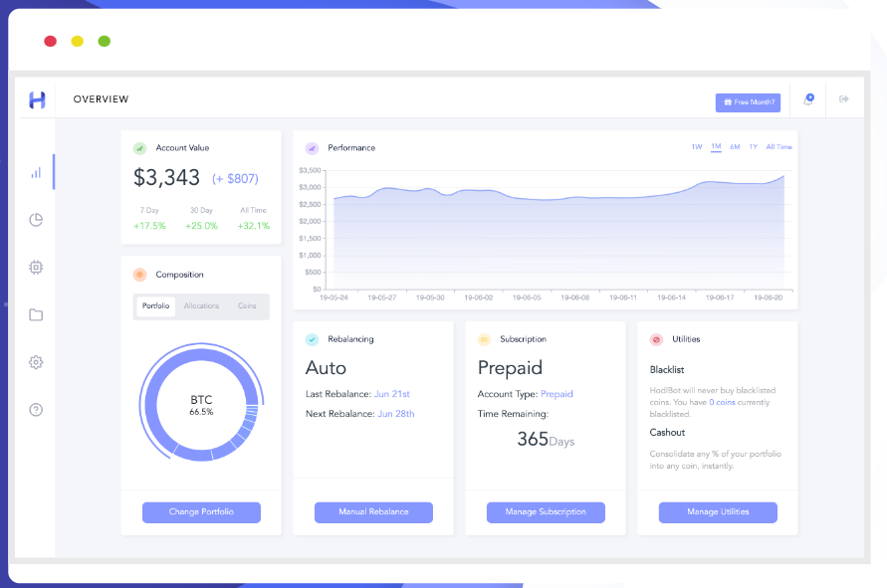Open the settings gear sidebar icon
Image resolution: width=887 pixels, height=588 pixels.
pyautogui.click(x=36, y=362)
